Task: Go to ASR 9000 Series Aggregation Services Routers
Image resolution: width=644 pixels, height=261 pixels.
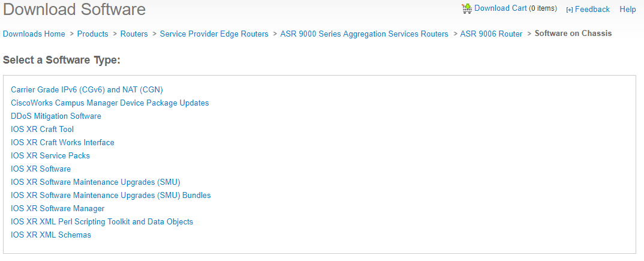Action: [364, 34]
